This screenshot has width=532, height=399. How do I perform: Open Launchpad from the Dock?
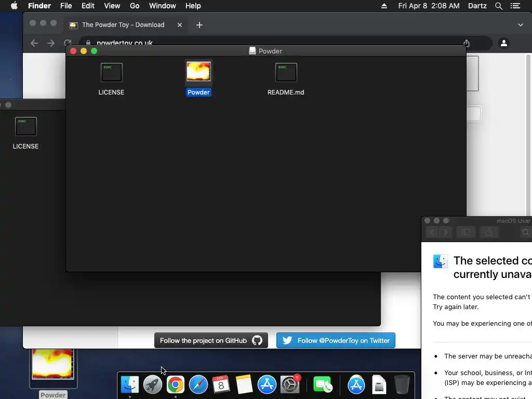[153, 385]
